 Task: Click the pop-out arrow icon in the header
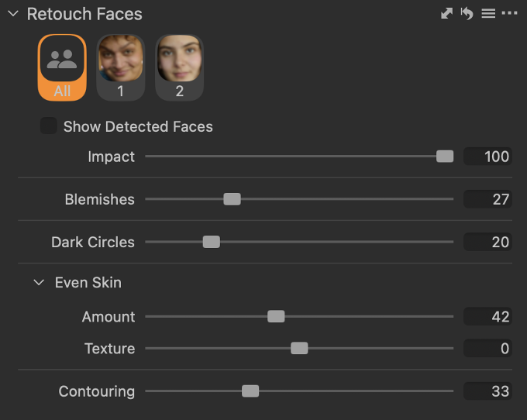click(x=446, y=14)
